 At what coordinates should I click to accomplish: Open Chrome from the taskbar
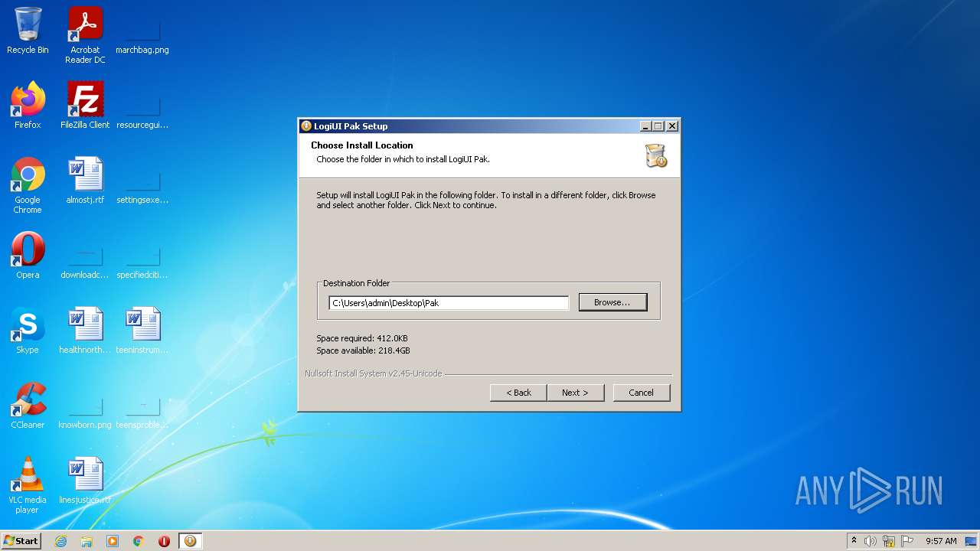[139, 541]
